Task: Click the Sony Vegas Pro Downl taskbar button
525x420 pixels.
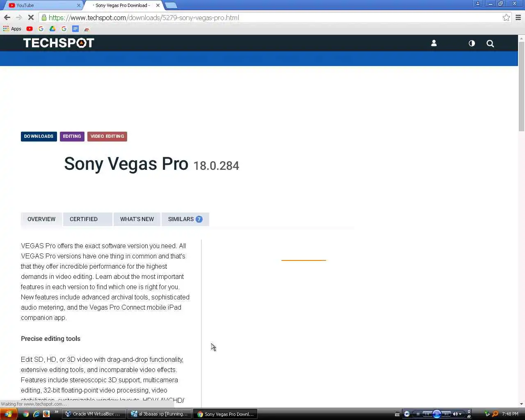Action: 226,414
